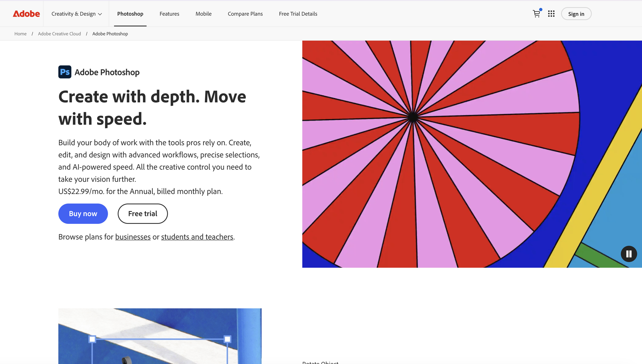
Task: Expand the Creativity & Design menu
Action: point(77,14)
